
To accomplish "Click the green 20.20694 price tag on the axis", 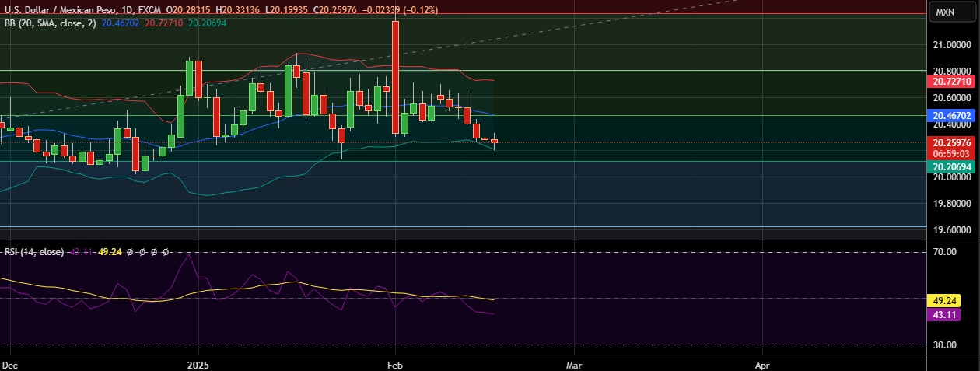I will (950, 167).
